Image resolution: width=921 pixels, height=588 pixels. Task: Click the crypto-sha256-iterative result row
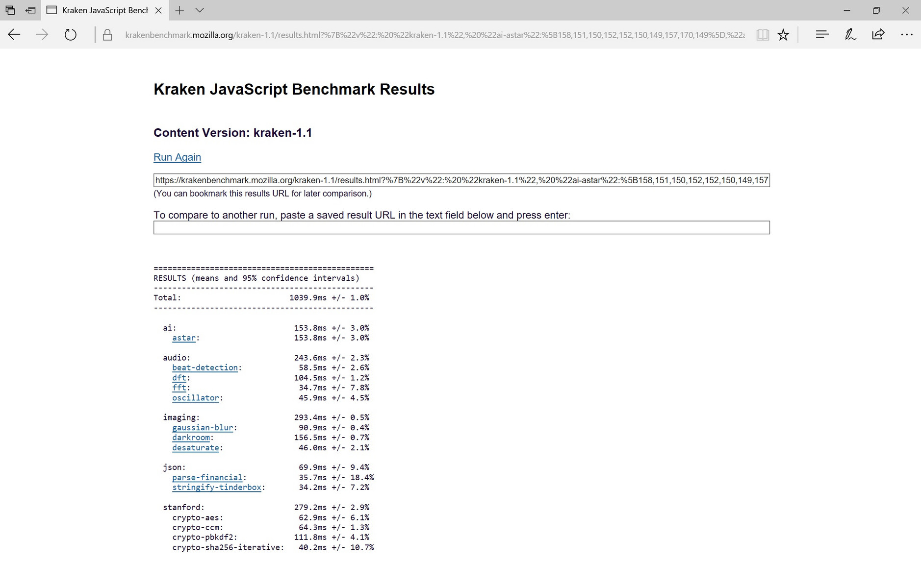[273, 547]
